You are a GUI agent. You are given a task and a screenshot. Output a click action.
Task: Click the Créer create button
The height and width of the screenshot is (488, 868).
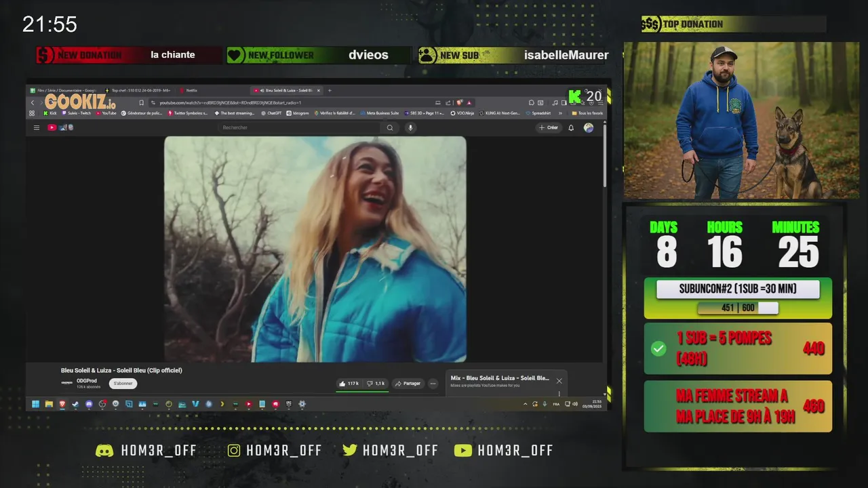[x=549, y=127]
